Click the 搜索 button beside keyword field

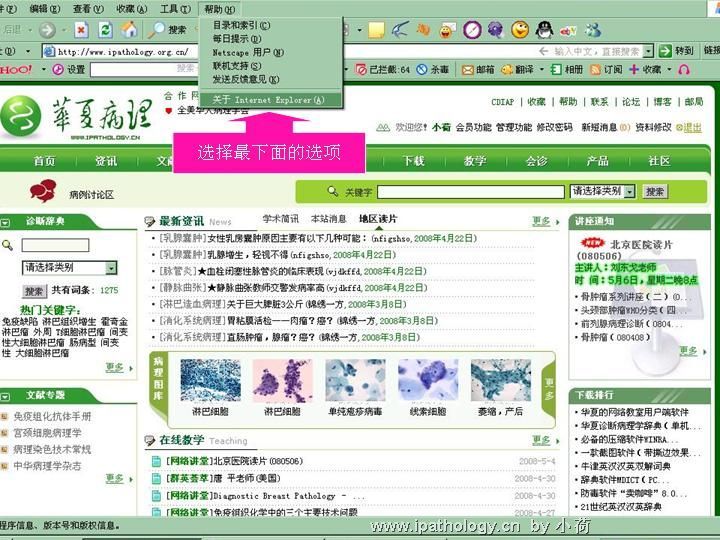(655, 191)
